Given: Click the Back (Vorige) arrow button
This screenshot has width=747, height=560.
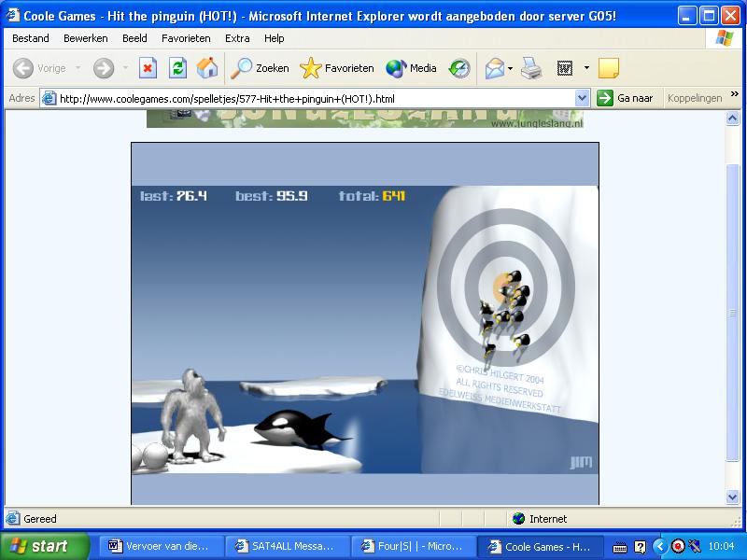Looking at the screenshot, I should point(22,68).
